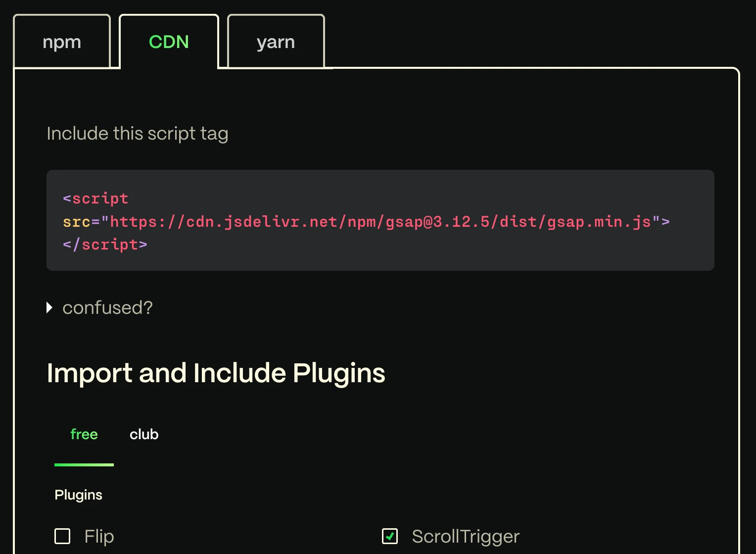Switch to the npm tab
The height and width of the screenshot is (554, 756).
tap(62, 42)
